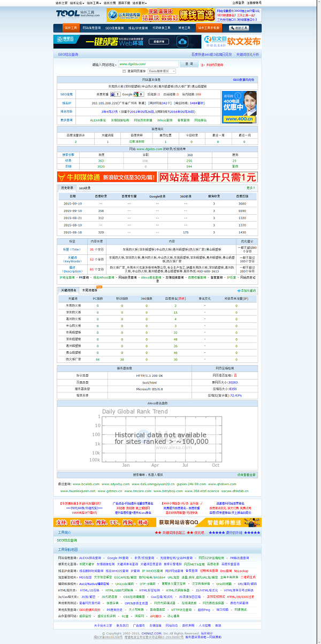Expand the 站长工具 top menu dropdown
The height and width of the screenshot is (644, 321).
tap(94, 3)
